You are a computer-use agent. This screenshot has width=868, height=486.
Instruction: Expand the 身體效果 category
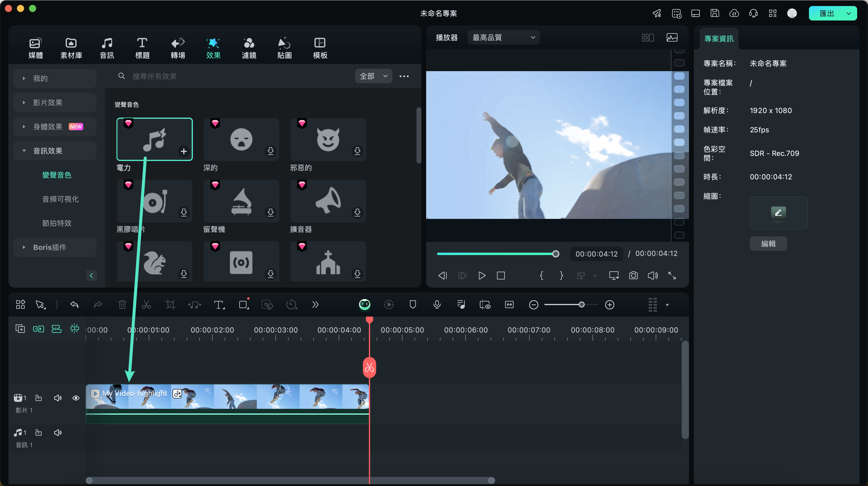pyautogui.click(x=55, y=127)
